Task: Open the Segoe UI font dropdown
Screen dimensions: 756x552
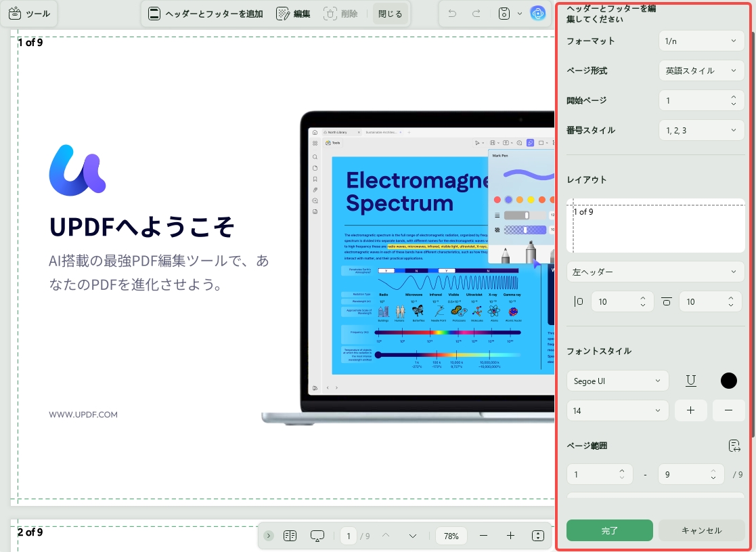Action: tap(617, 381)
